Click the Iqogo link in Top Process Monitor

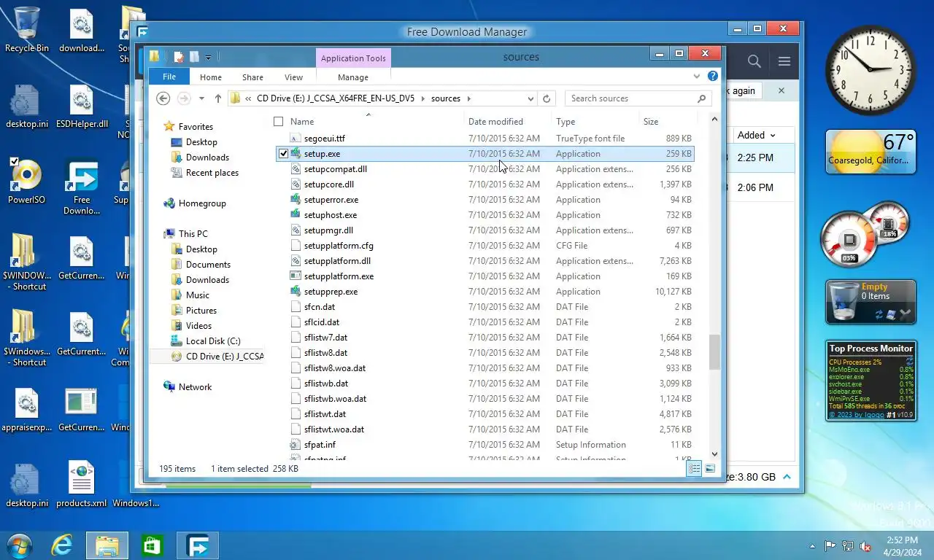tap(857, 415)
